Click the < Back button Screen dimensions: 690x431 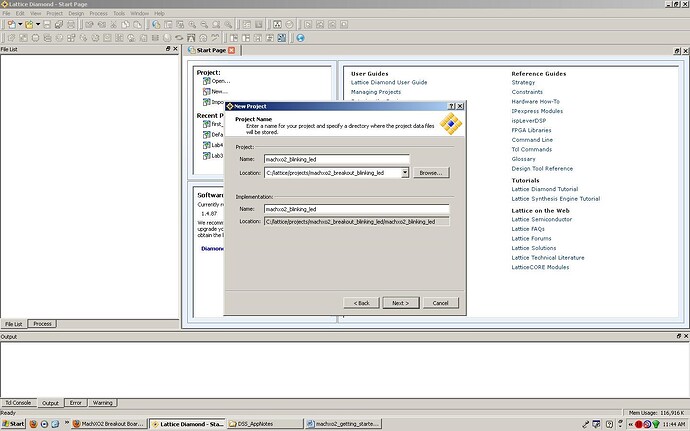[x=361, y=303]
